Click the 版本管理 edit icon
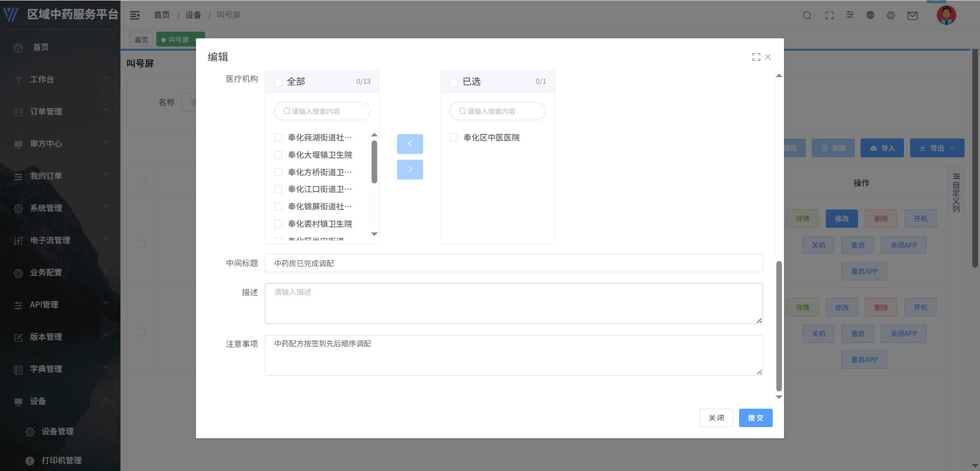Image resolution: width=980 pixels, height=471 pixels. point(18,337)
